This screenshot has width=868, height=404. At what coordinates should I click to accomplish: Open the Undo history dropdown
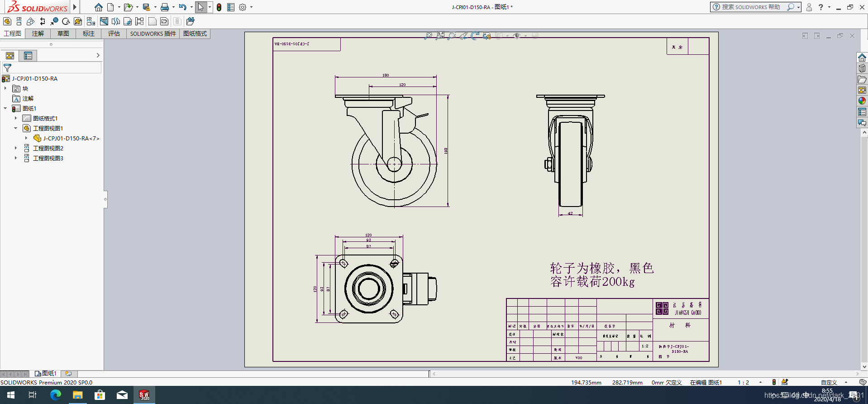point(191,7)
